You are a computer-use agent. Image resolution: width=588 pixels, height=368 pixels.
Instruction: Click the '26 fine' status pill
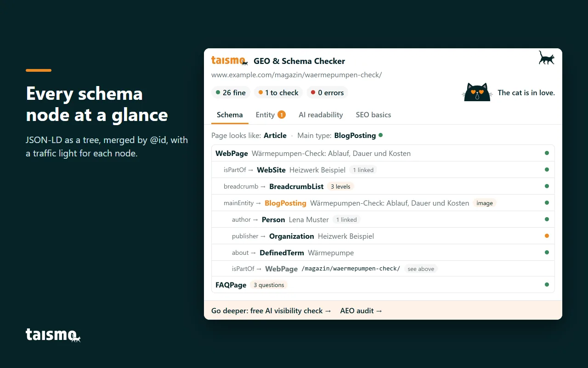coord(231,92)
